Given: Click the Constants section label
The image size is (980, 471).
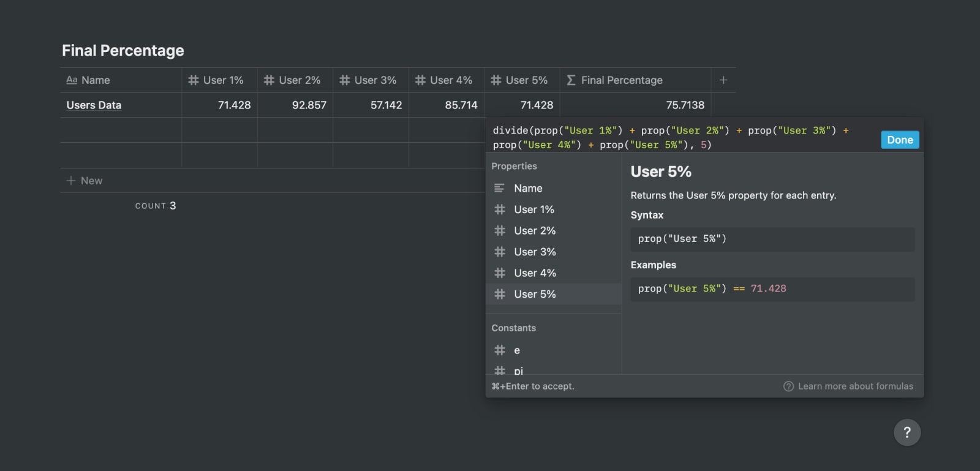Looking at the screenshot, I should (513, 328).
